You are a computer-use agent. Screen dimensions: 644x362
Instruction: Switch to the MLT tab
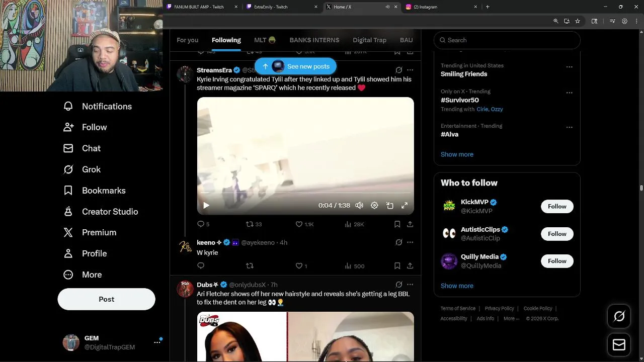(x=265, y=40)
